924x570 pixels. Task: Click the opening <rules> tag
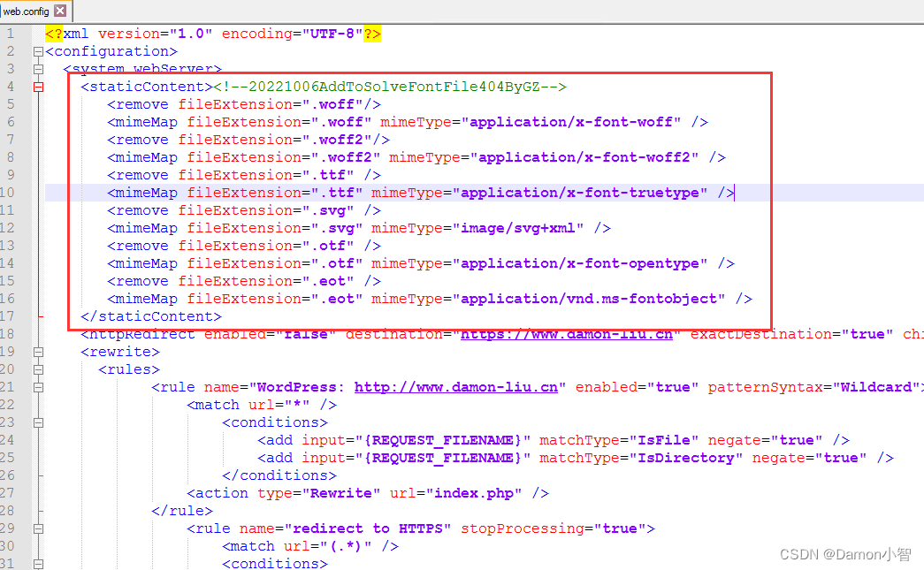click(x=129, y=369)
